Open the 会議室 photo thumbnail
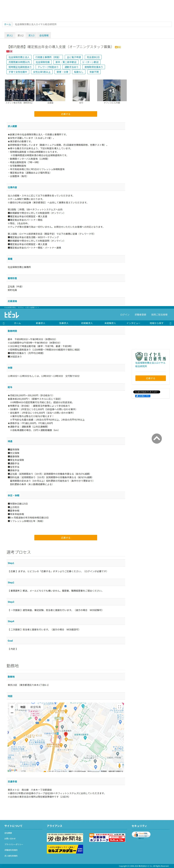The height and width of the screenshot is (868, 174). click(x=51, y=90)
